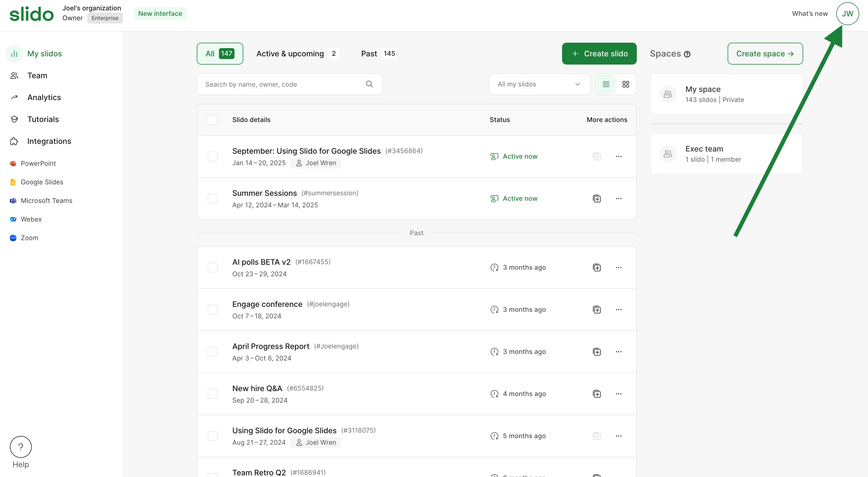
Task: Open the Help button at bottom left
Action: pyautogui.click(x=21, y=447)
